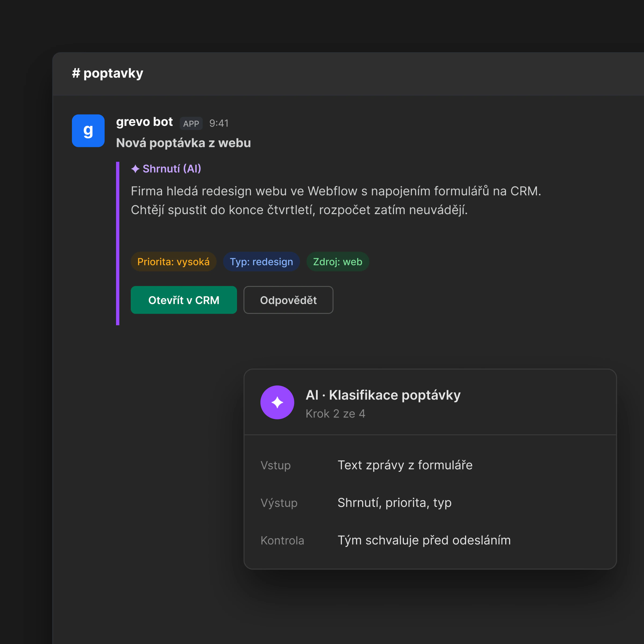This screenshot has width=644, height=644.
Task: Click the Kontrola label
Action: (282, 540)
